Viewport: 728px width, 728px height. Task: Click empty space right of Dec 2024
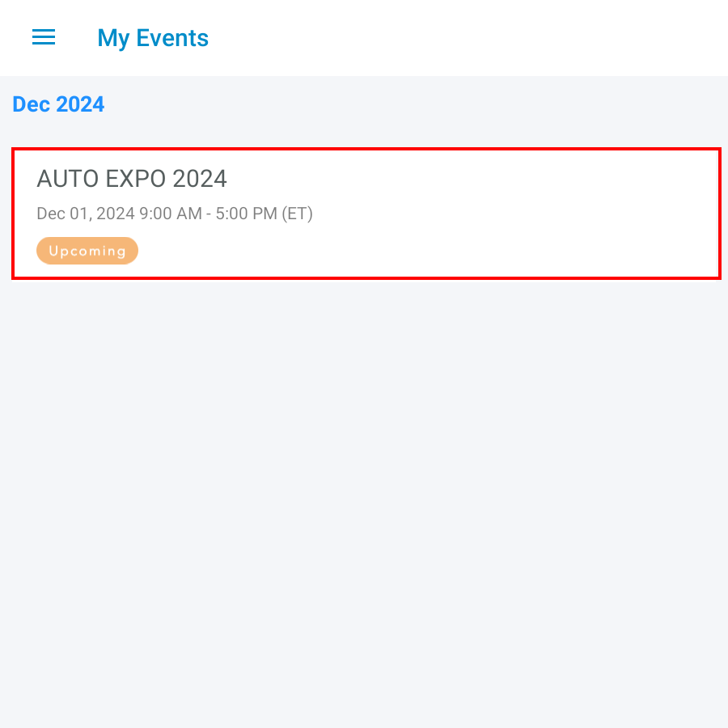pos(404,104)
